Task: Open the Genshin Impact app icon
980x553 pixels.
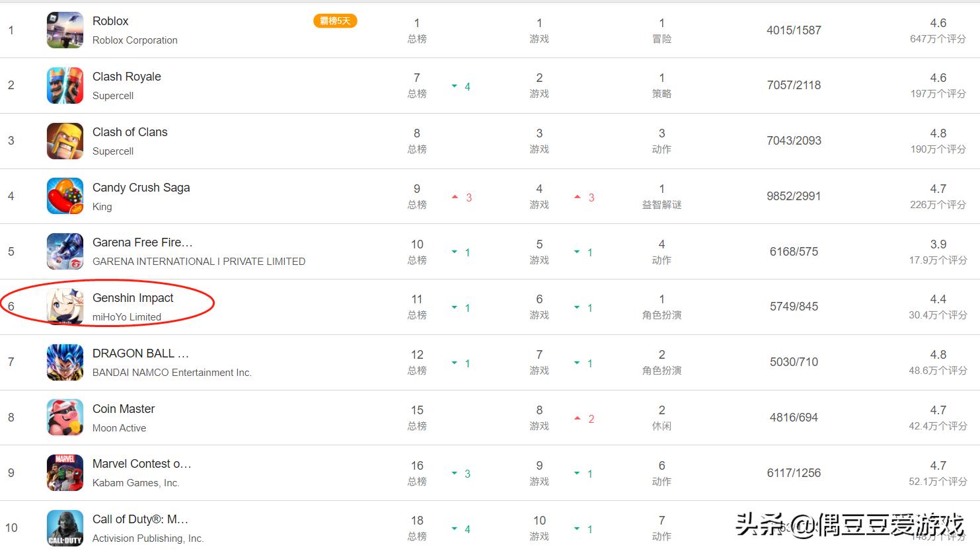Action: [65, 307]
